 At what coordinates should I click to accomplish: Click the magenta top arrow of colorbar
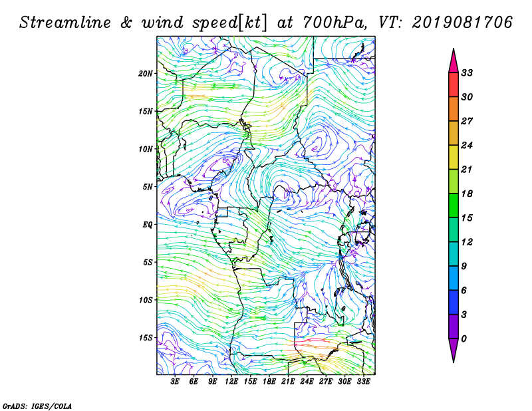[454, 61]
